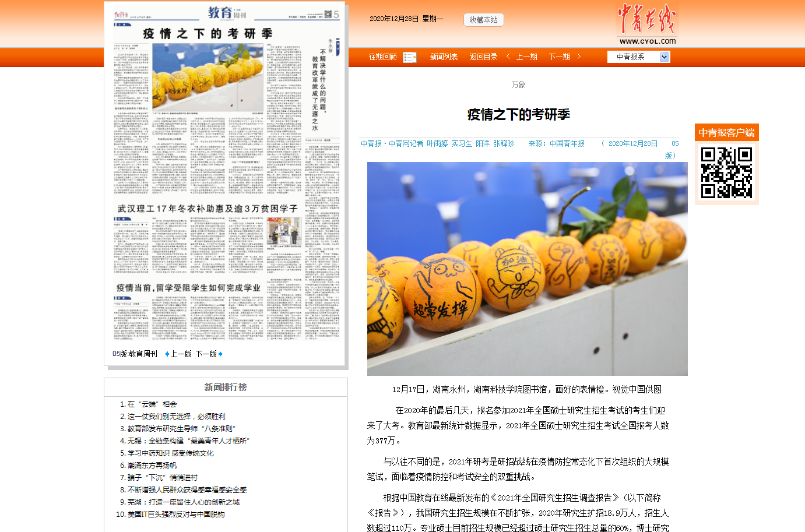Click the 中青报客户端 QR code
Viewport: 805px width, 532px height.
click(726, 172)
